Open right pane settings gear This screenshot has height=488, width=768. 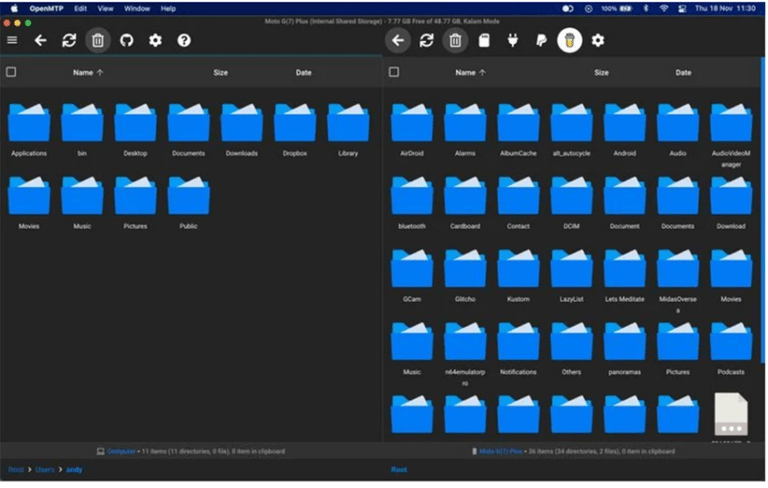[x=598, y=40]
